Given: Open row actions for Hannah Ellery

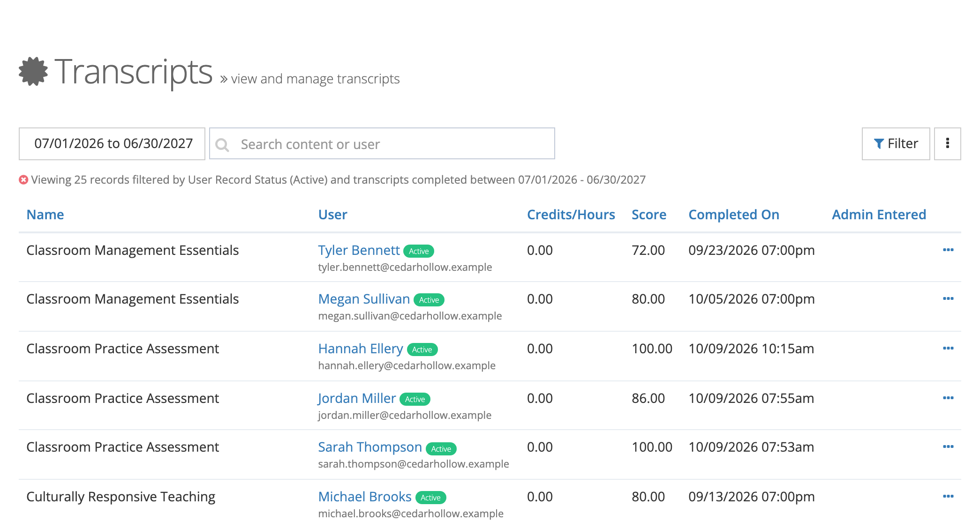Looking at the screenshot, I should click(948, 349).
